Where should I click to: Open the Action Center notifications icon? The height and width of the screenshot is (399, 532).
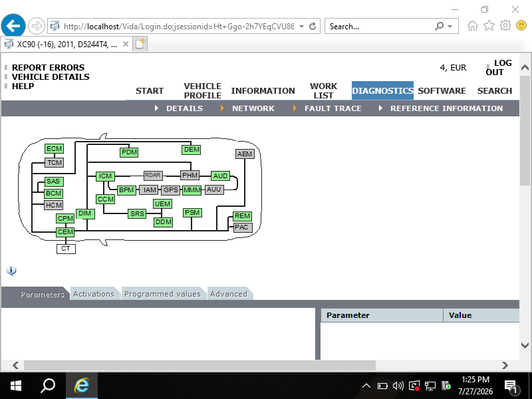coord(510,386)
